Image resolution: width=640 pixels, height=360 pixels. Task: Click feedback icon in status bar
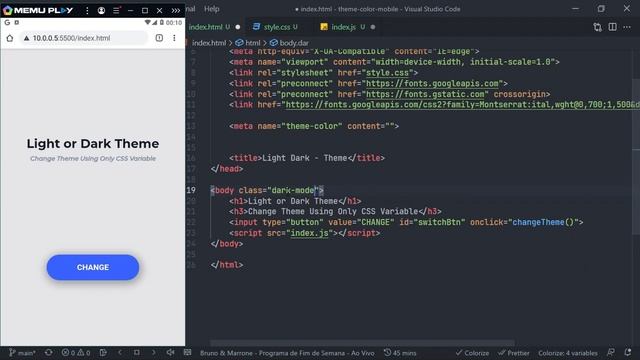(x=611, y=353)
